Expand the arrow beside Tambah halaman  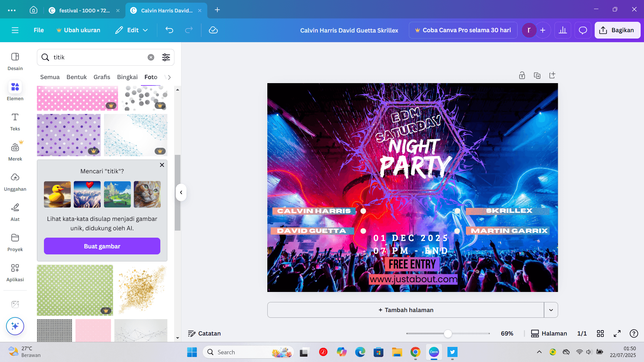click(551, 310)
